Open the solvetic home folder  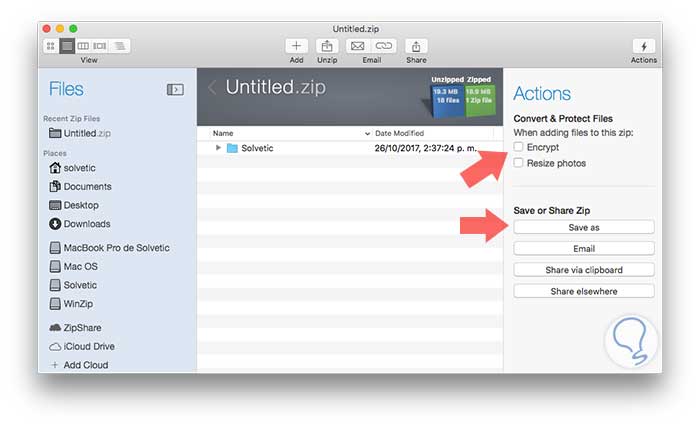72,168
